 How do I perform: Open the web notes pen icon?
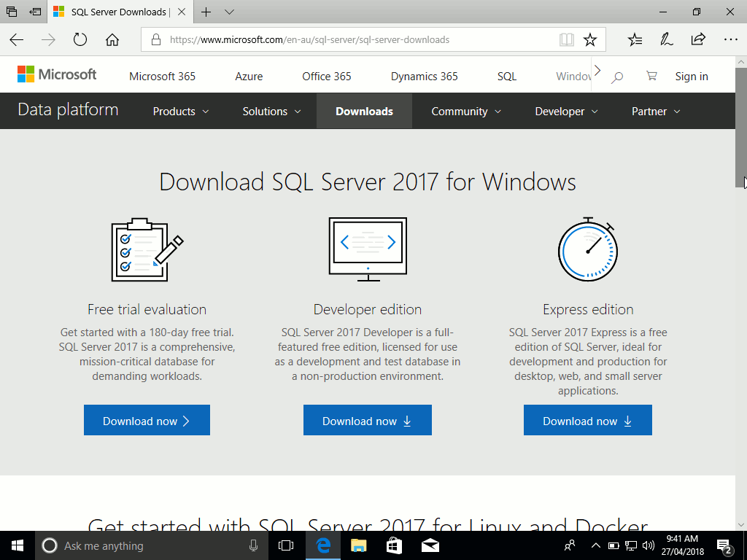(666, 39)
